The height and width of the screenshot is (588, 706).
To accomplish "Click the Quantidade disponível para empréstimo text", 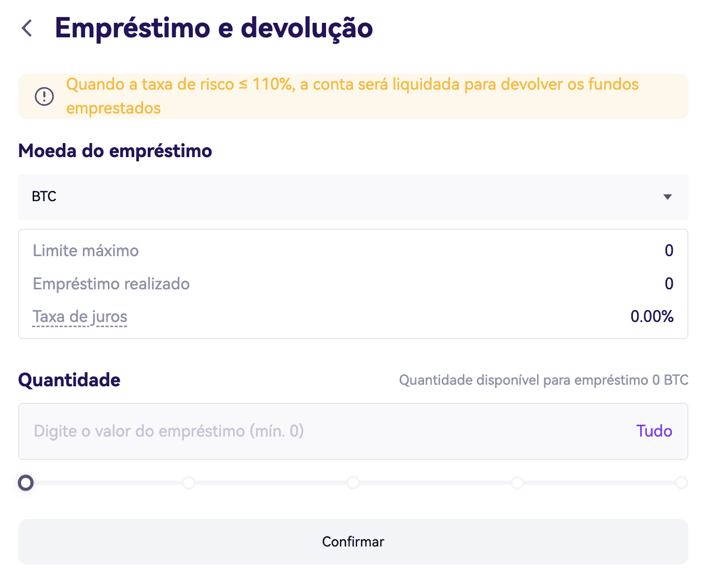I will [x=543, y=381].
